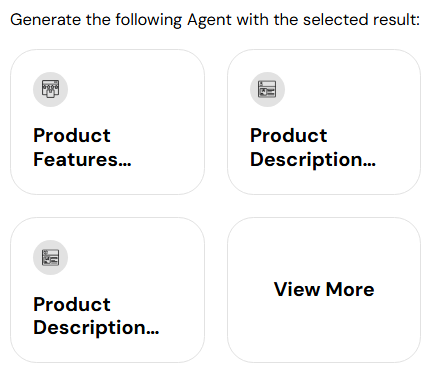433x374 pixels.
Task: Click the View More button
Action: click(324, 290)
